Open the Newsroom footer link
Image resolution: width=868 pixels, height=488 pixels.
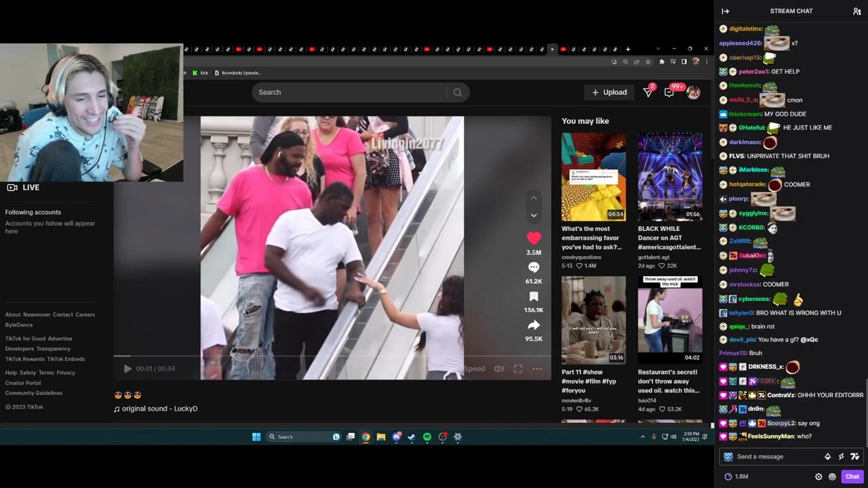click(x=37, y=314)
